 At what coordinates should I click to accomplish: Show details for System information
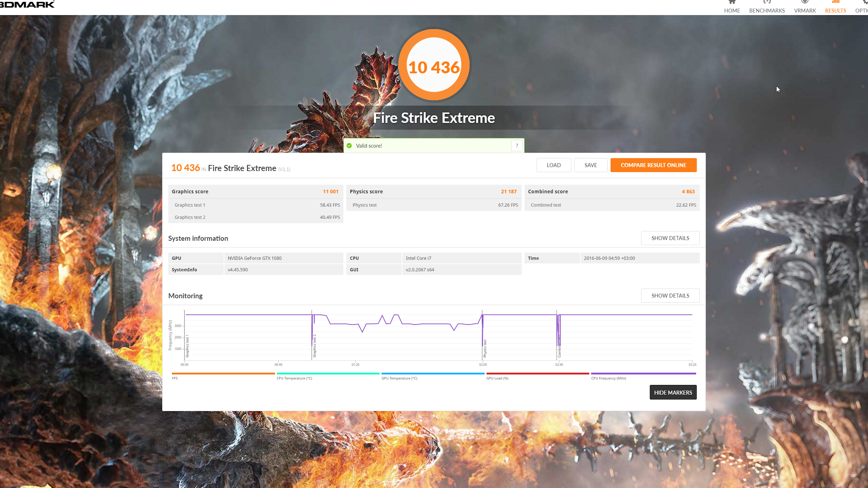click(670, 238)
